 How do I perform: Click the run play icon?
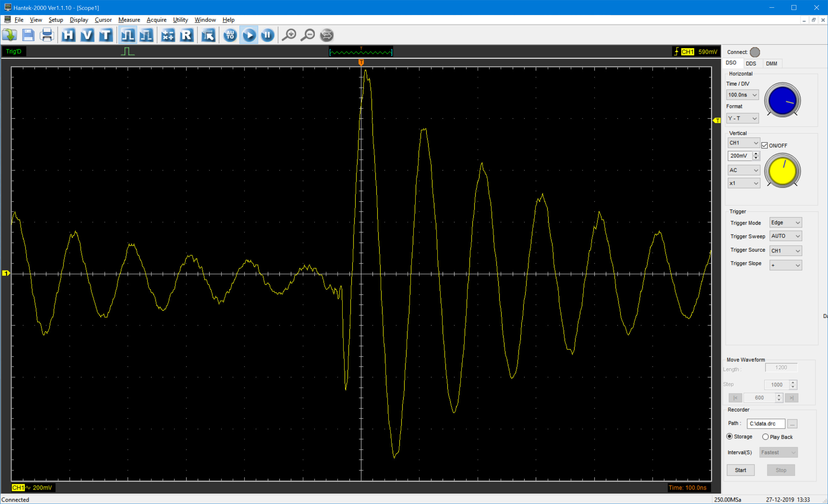coord(249,35)
